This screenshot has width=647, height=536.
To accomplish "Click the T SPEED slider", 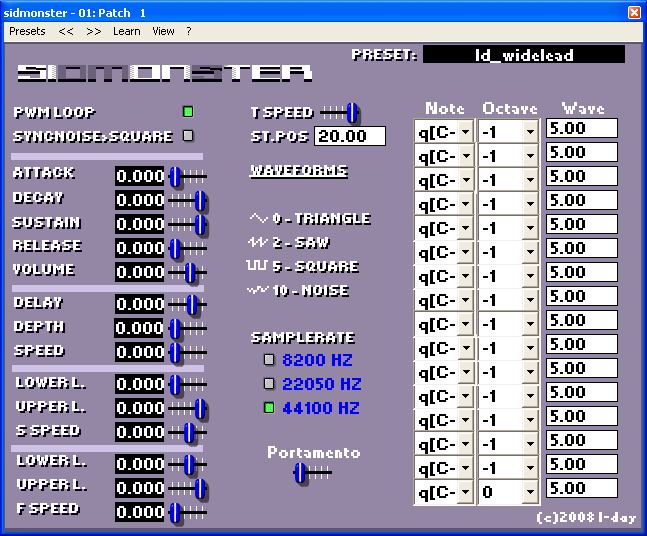I will pyautogui.click(x=340, y=112).
